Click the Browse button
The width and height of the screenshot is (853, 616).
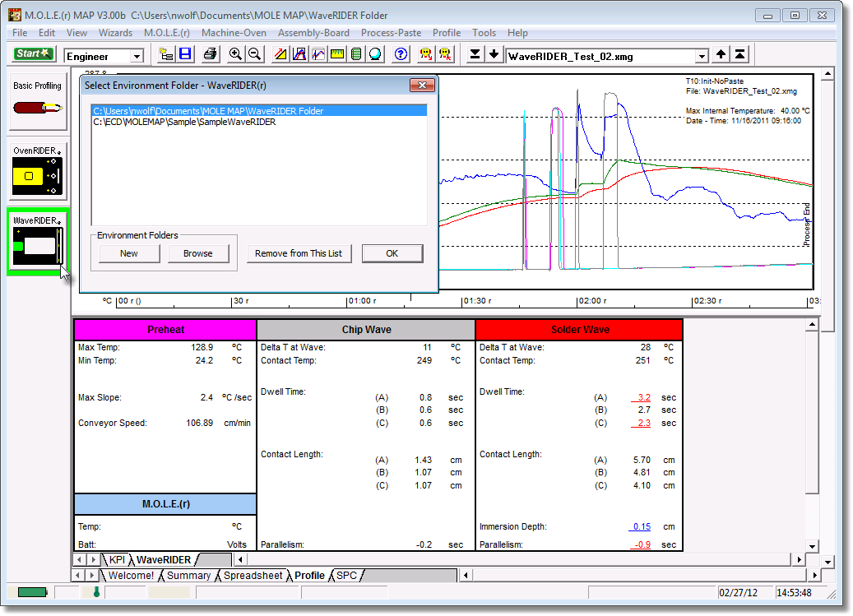[x=198, y=253]
